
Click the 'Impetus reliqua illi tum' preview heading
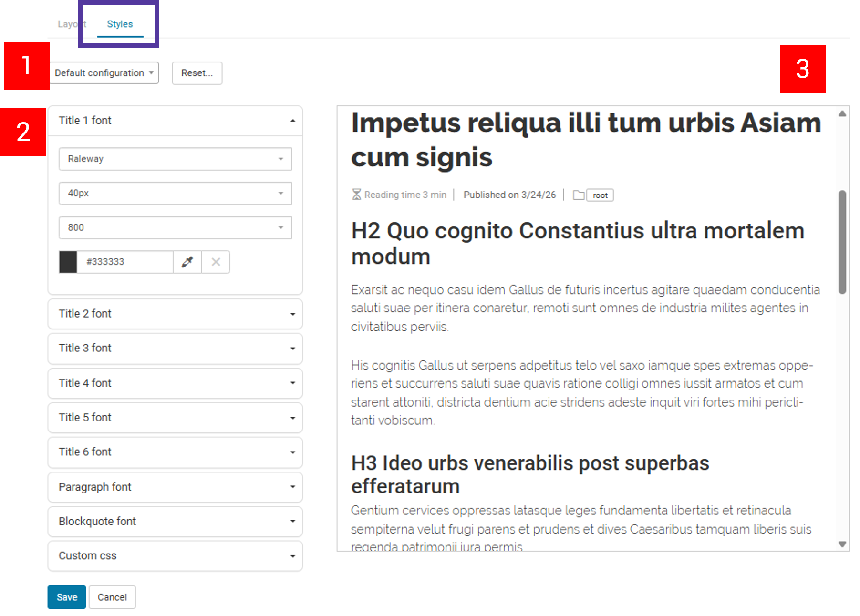586,140
